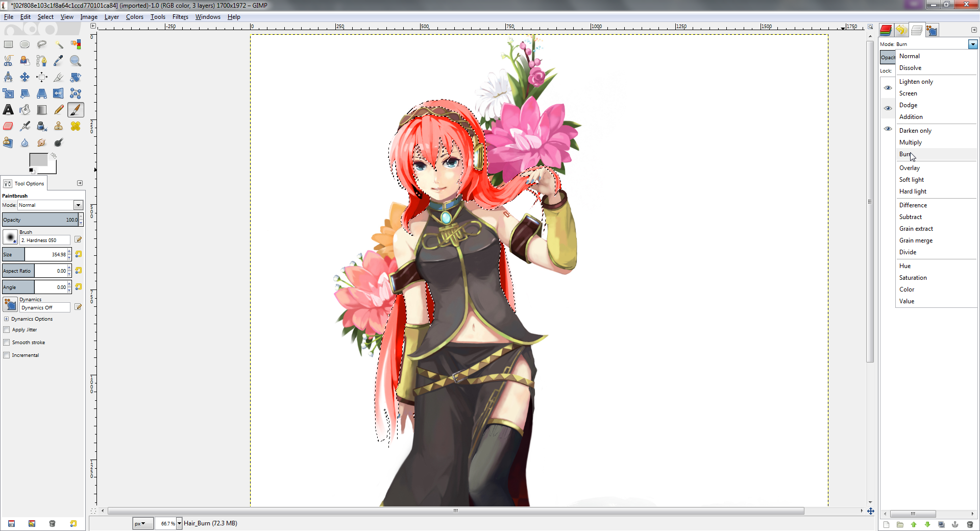Select the Ink tool

[x=42, y=126]
